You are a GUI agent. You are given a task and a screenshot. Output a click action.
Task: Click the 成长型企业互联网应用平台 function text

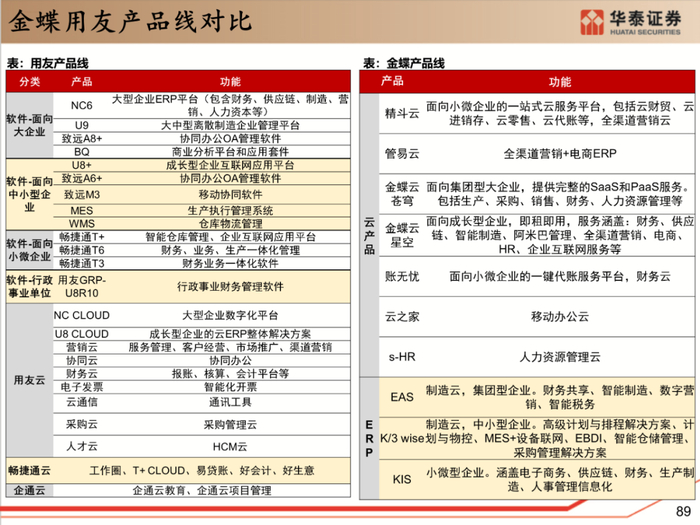pyautogui.click(x=230, y=165)
